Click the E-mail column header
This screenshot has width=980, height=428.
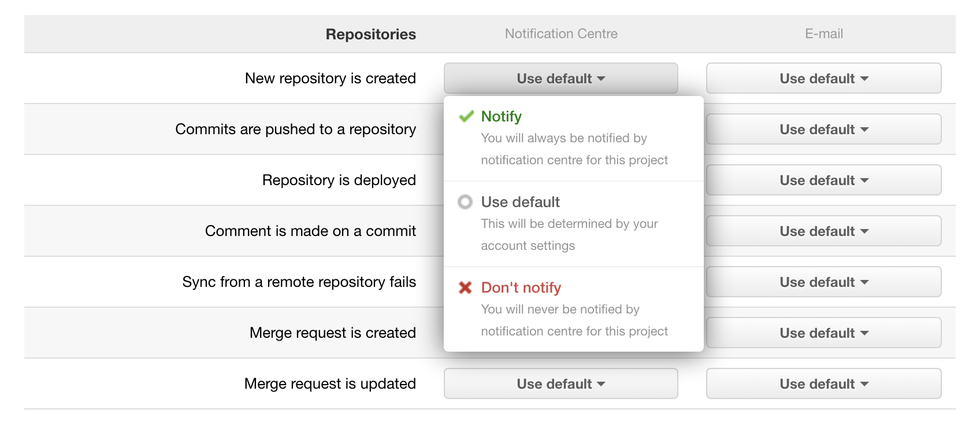(x=823, y=34)
